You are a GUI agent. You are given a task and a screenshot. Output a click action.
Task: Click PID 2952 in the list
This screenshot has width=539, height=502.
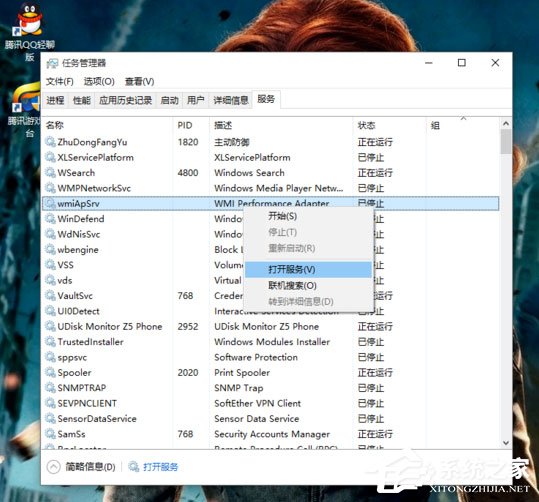[188, 326]
